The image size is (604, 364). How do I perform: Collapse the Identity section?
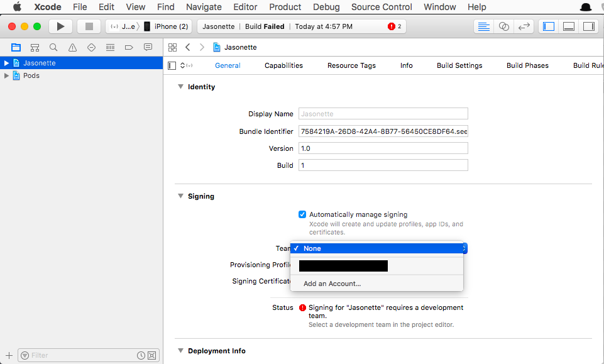click(180, 87)
